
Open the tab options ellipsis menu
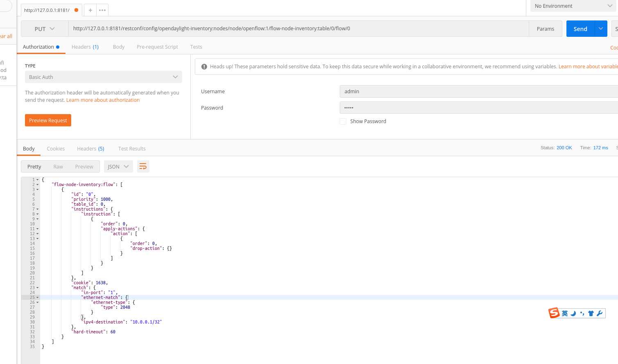(102, 10)
